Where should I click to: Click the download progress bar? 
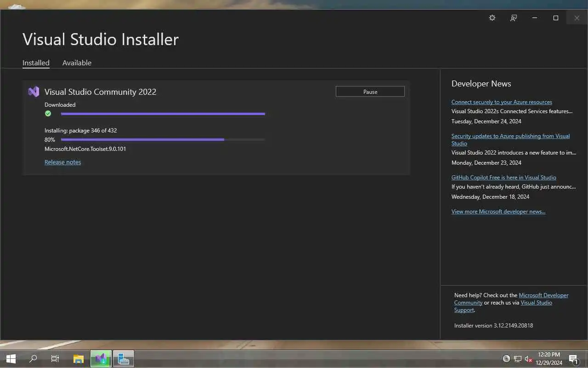(163, 114)
